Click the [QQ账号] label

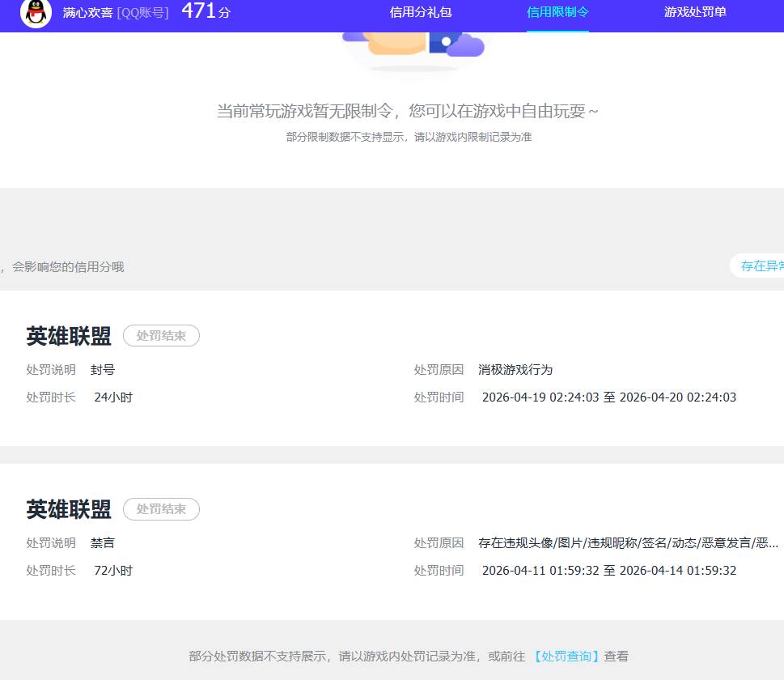click(142, 12)
